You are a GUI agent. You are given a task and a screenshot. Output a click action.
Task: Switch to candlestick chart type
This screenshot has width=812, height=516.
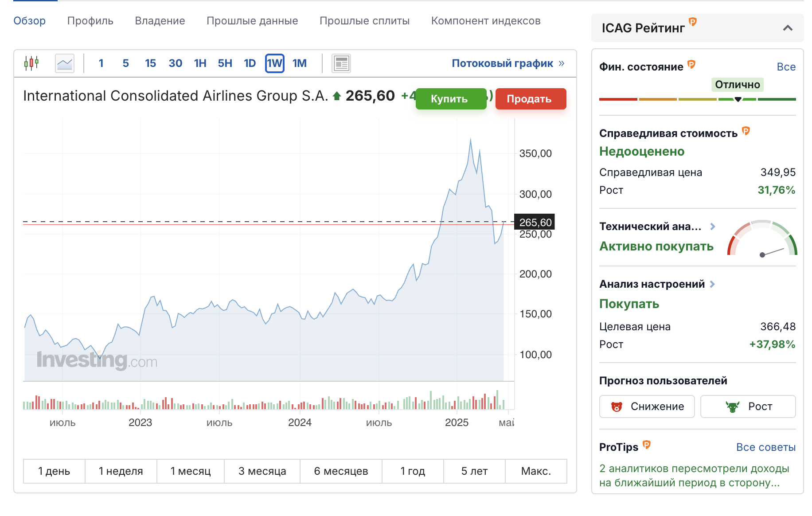(x=31, y=63)
